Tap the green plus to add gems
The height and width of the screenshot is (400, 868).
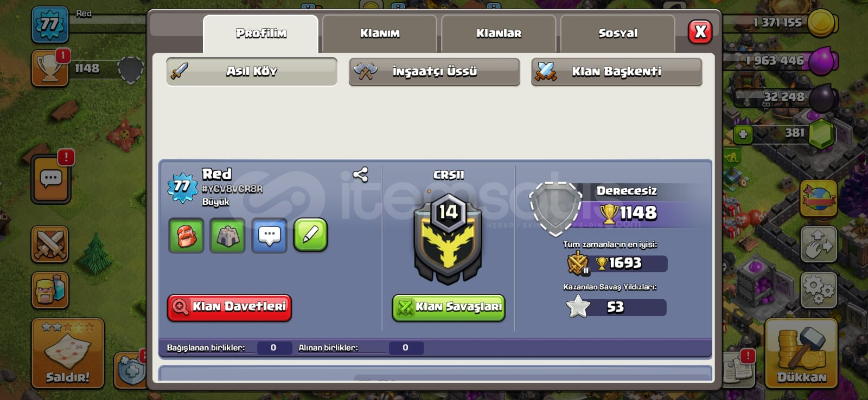point(743,134)
